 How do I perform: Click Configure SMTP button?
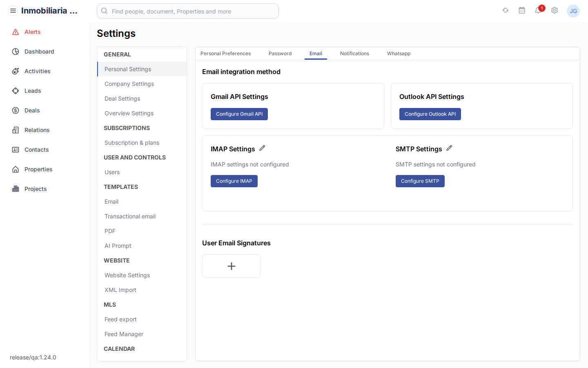(x=420, y=181)
